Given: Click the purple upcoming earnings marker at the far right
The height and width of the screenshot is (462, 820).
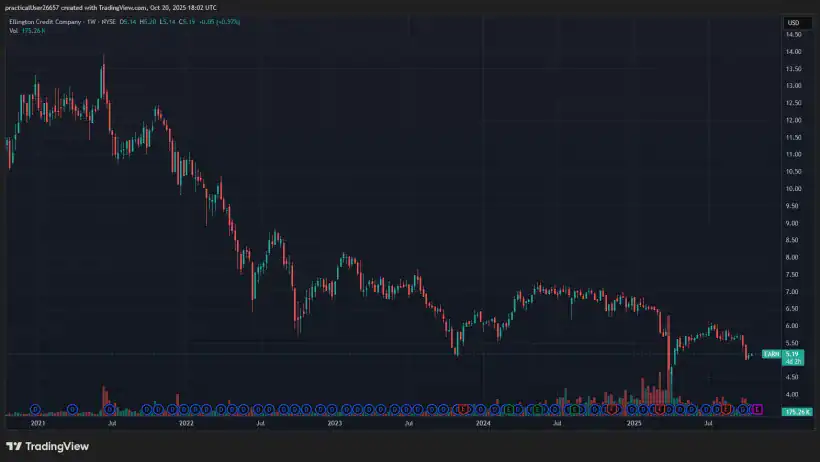Looking at the screenshot, I should (x=757, y=409).
